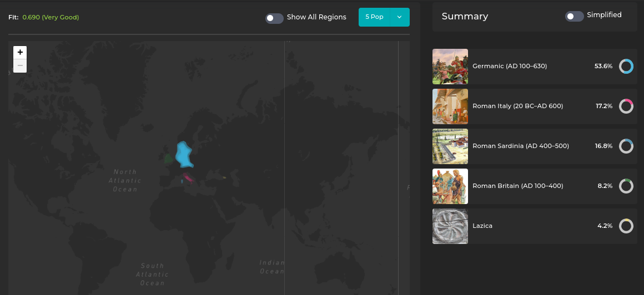Click the blue Germanic region on map

pos(184,155)
